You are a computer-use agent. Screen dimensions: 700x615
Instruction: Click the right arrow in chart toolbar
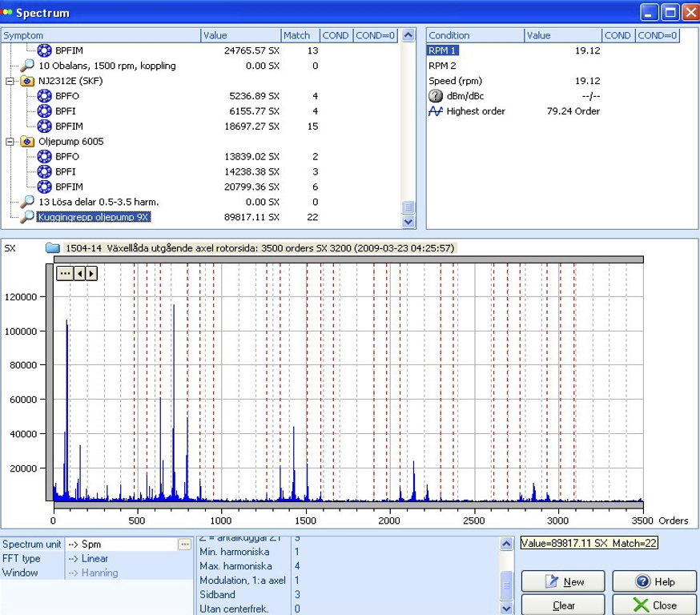[x=91, y=274]
